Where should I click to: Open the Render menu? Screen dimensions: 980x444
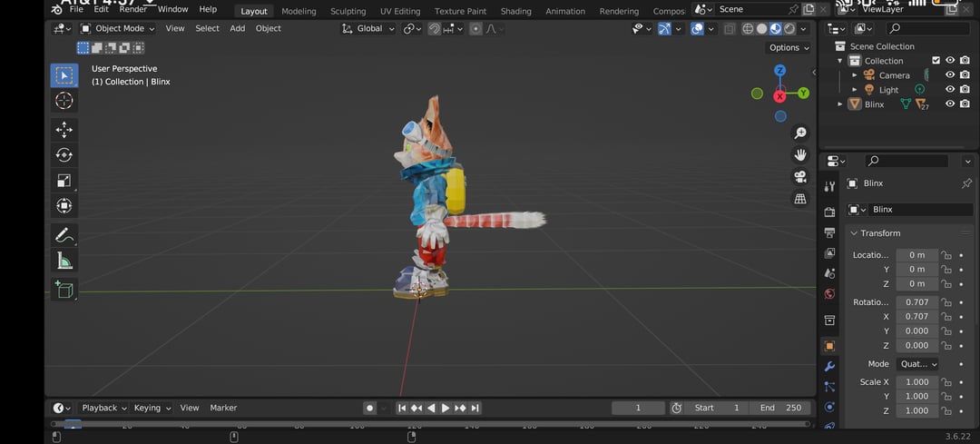tap(133, 9)
